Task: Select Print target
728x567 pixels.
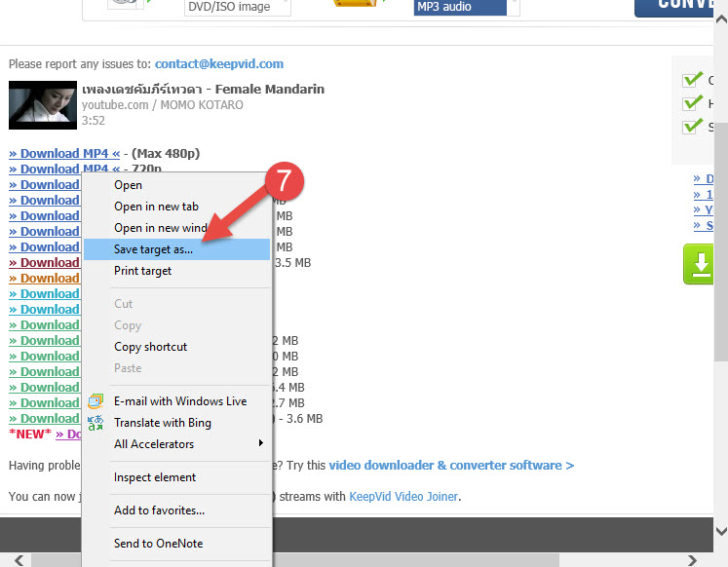Action: pos(176,271)
